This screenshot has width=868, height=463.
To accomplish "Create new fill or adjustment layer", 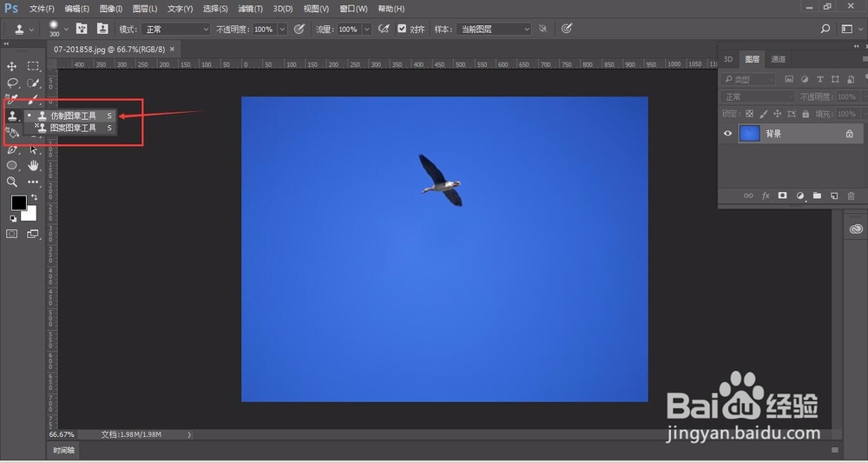I will pos(800,195).
